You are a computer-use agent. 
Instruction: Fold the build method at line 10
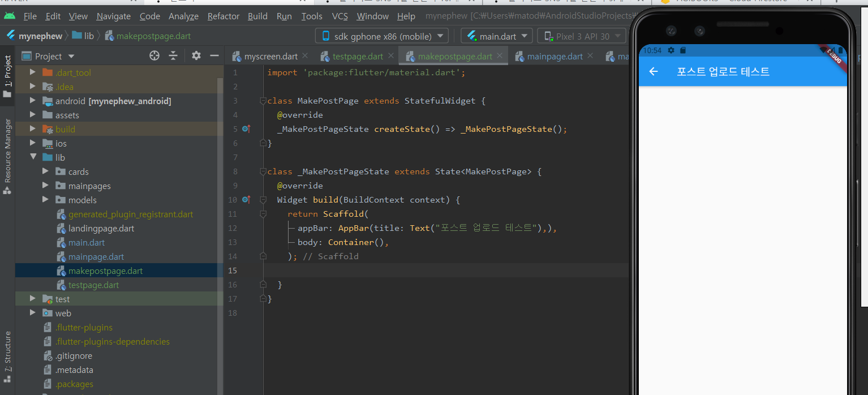[263, 200]
